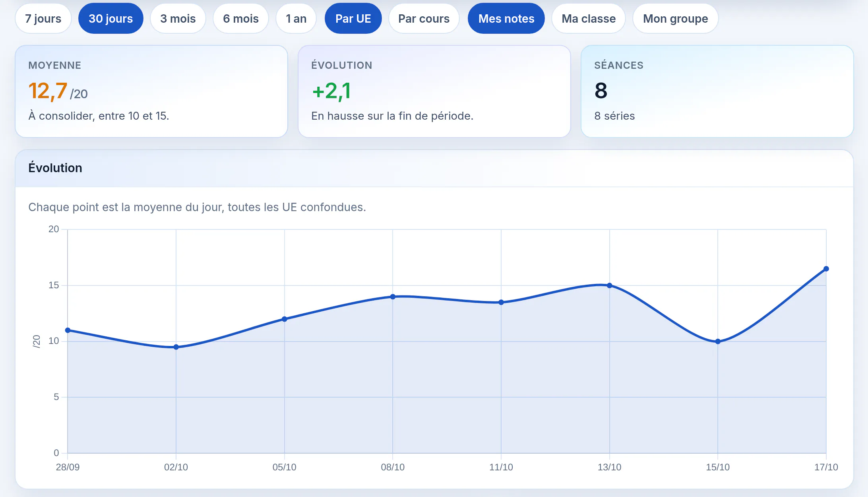Select the 7 jours period filter
Viewport: 868px width, 497px height.
[x=43, y=19]
